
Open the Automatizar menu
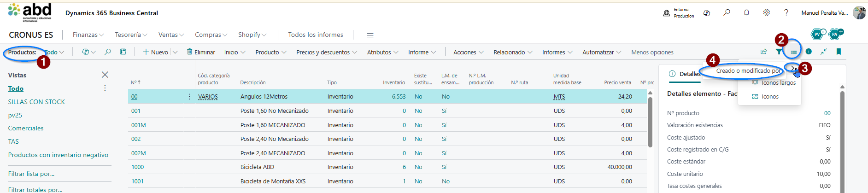point(602,52)
